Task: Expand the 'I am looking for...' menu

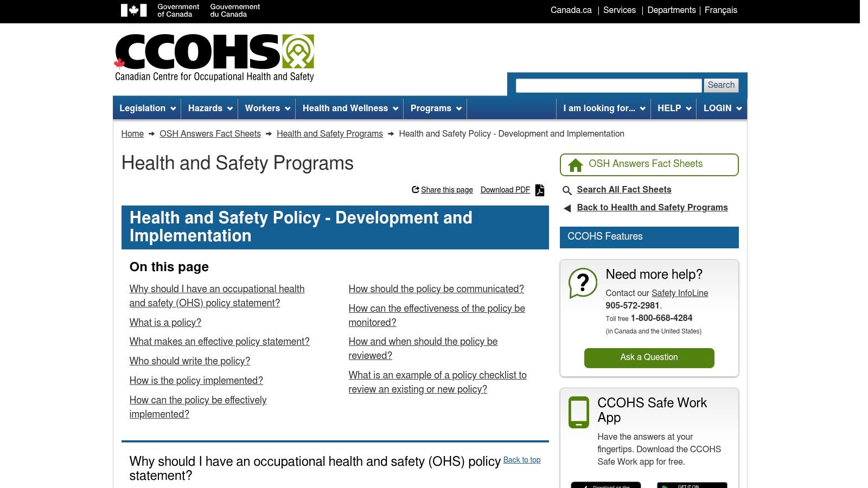Action: [x=603, y=108]
